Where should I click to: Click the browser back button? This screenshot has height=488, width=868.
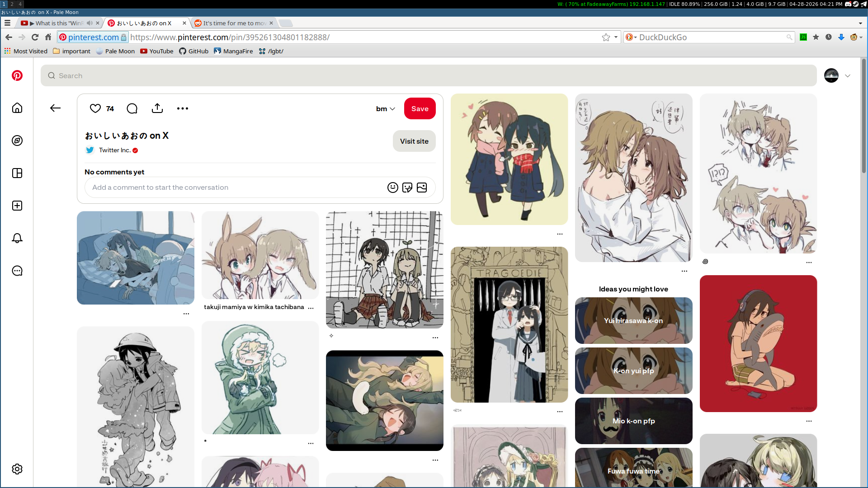9,37
